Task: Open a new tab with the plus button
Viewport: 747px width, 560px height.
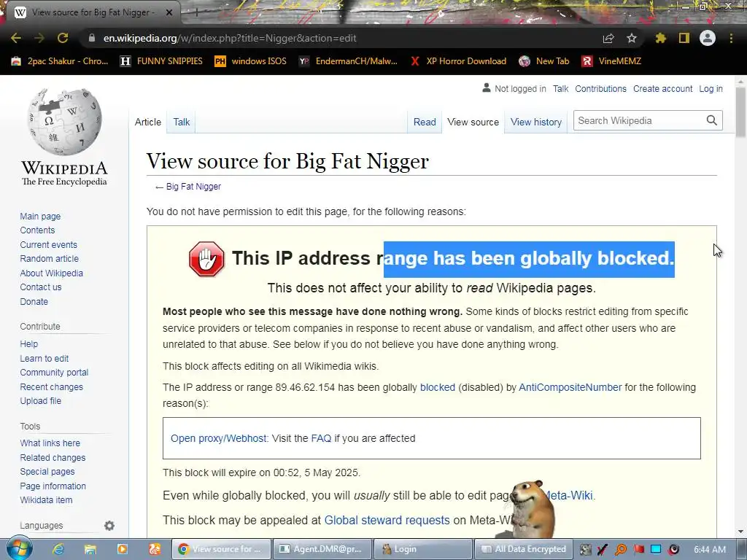Action: pyautogui.click(x=196, y=12)
